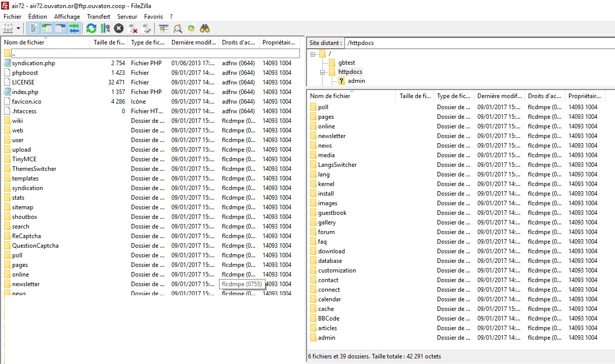Toggle the remote directory tree view
The image size is (615, 364).
61,28
